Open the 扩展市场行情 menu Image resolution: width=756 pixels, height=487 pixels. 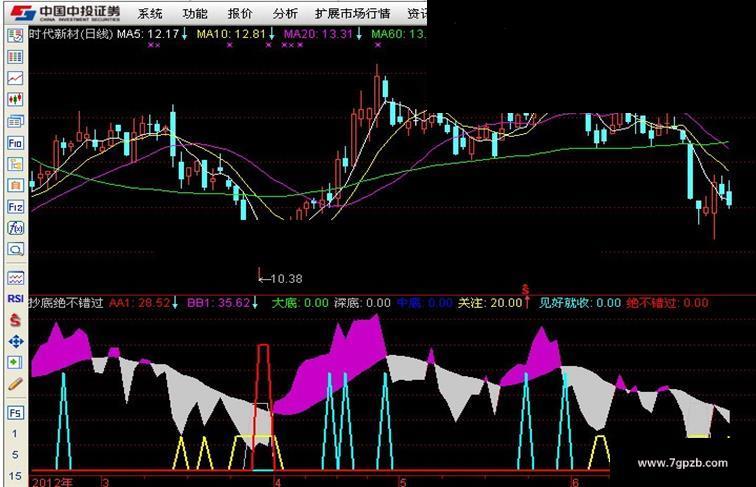pos(352,14)
